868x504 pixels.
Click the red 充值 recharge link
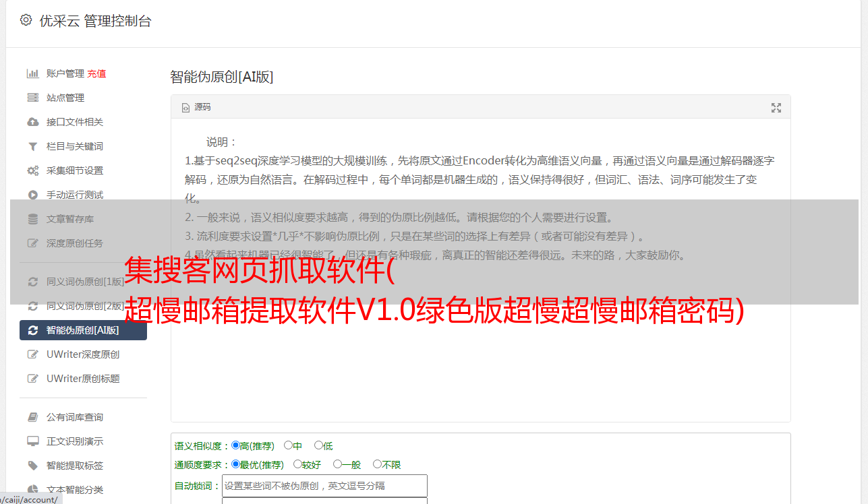[96, 73]
